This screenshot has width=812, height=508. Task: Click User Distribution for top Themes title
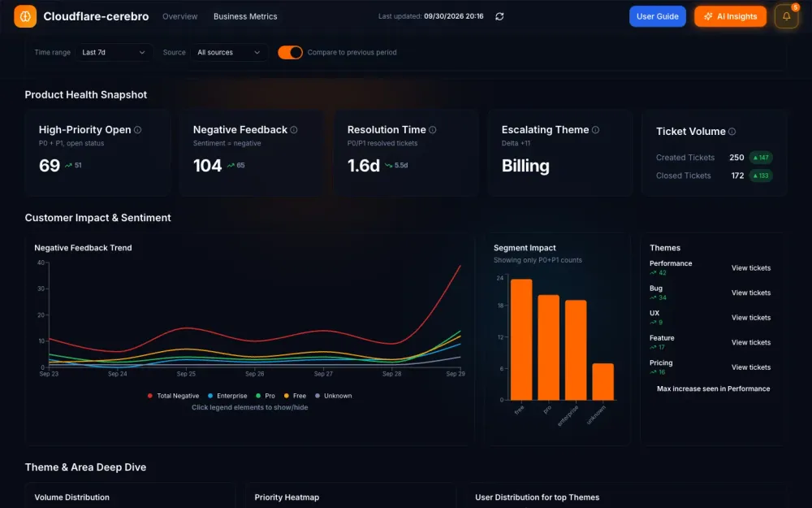[537, 497]
